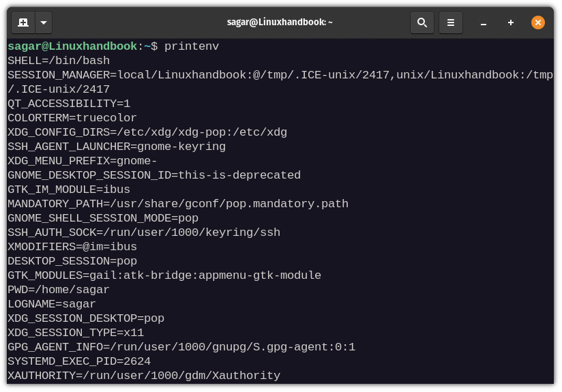Click the SYSTEMD_EXEC_PID=2624 line
The width and height of the screenshot is (562, 392).
click(79, 361)
